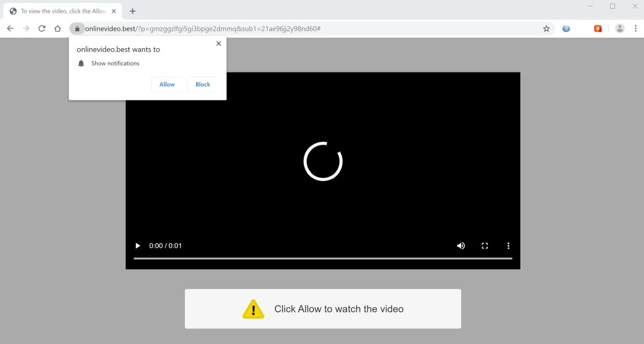
Task: Allow notifications from onlinevideo.best
Action: [x=167, y=84]
